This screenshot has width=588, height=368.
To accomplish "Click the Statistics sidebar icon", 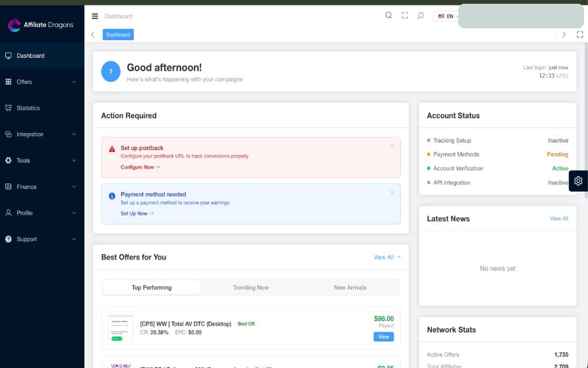I will tap(8, 108).
